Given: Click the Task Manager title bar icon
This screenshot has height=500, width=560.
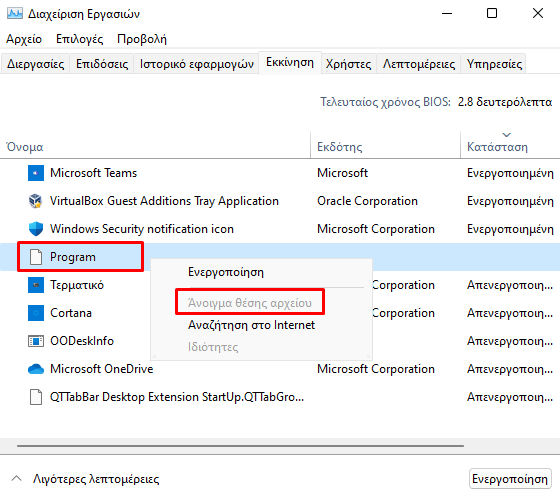Looking at the screenshot, I should (15, 14).
